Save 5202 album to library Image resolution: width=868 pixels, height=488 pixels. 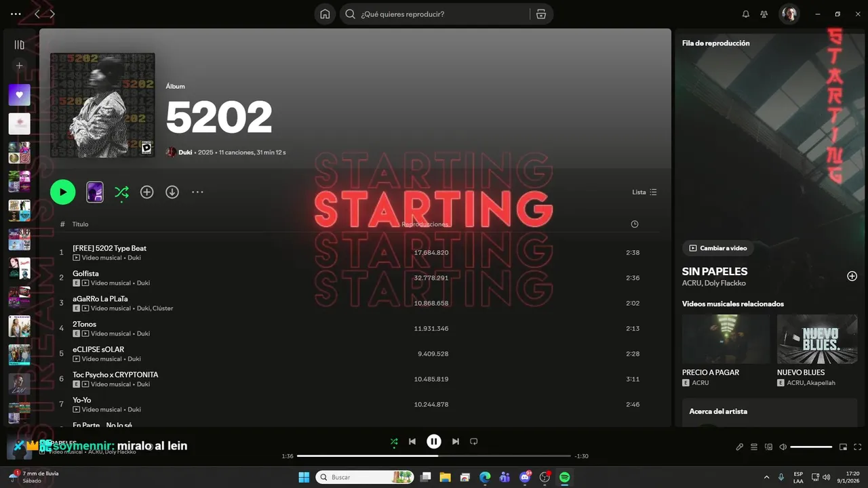(146, 192)
